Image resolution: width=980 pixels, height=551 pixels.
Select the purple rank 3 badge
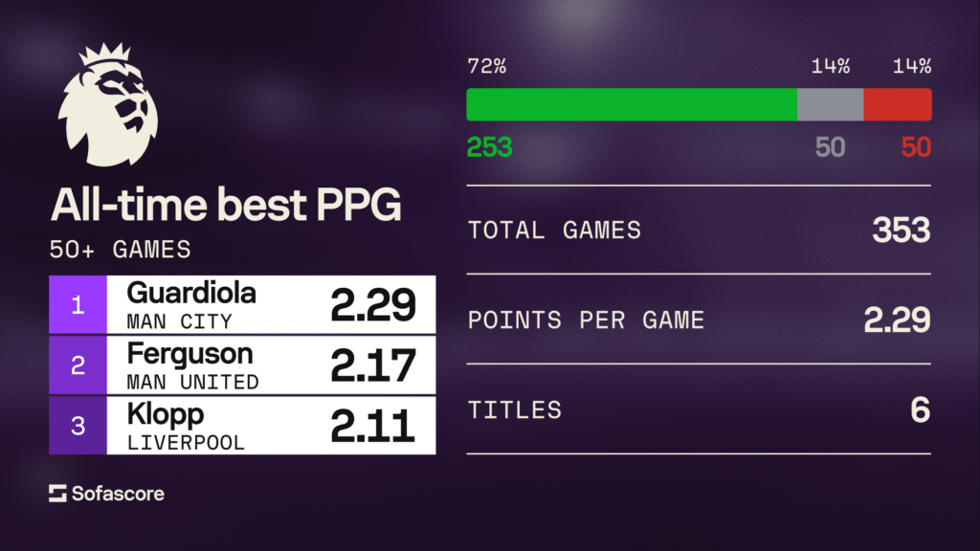[x=78, y=425]
